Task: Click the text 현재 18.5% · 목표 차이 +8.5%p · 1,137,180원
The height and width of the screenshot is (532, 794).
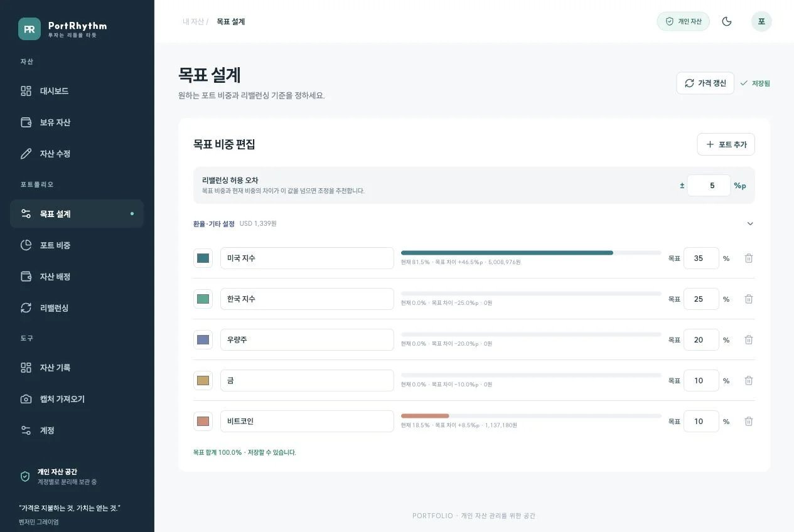Action: (x=459, y=425)
